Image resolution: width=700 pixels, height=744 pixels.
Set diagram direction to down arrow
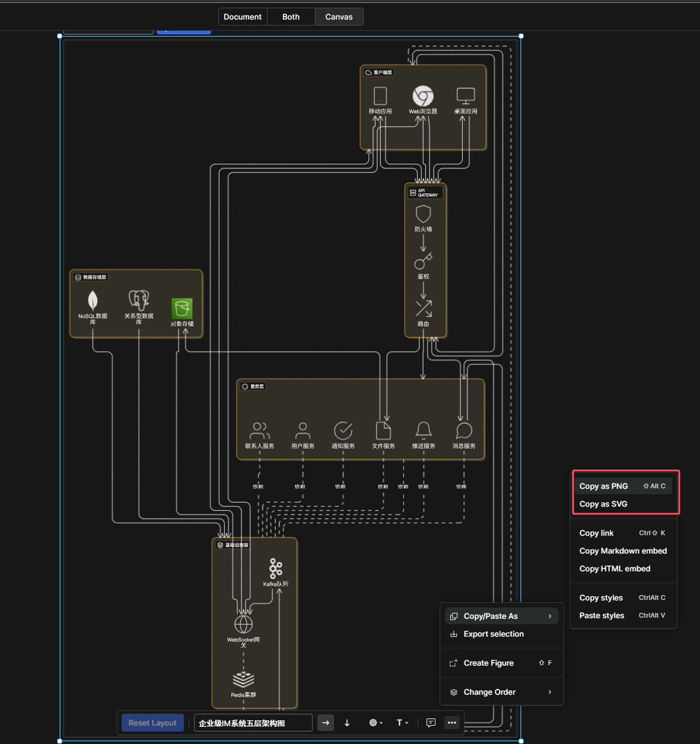coord(347,723)
